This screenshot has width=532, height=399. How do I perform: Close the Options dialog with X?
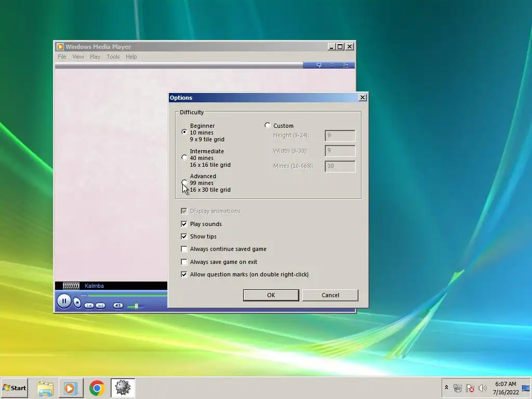click(x=362, y=97)
